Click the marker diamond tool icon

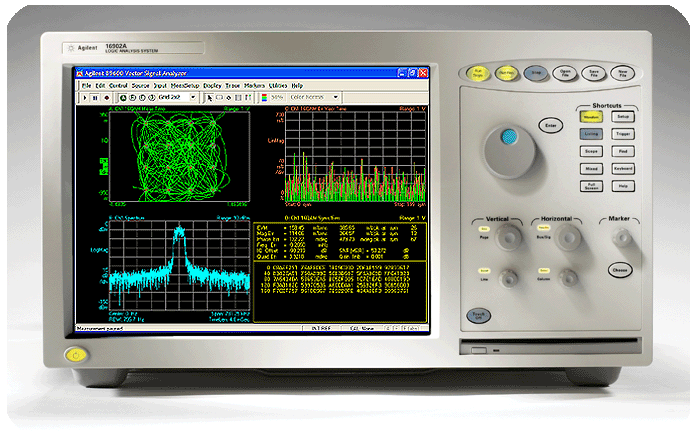point(229,97)
